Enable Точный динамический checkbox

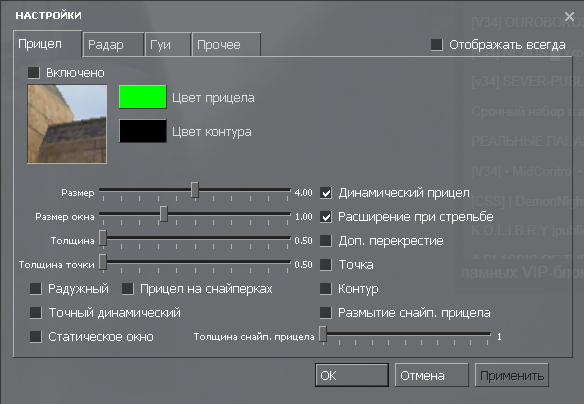[36, 313]
